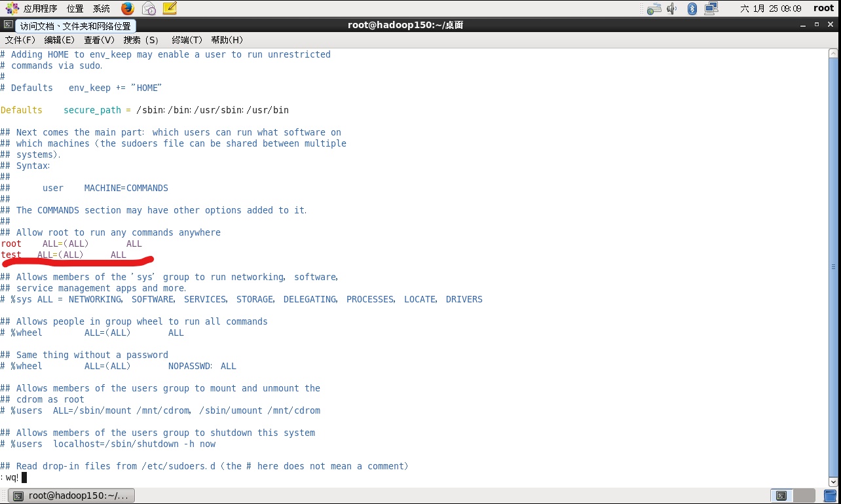Screen dimensions: 841x504
Task: Click the vertical scrollbar thumb in terminal
Action: [x=833, y=267]
